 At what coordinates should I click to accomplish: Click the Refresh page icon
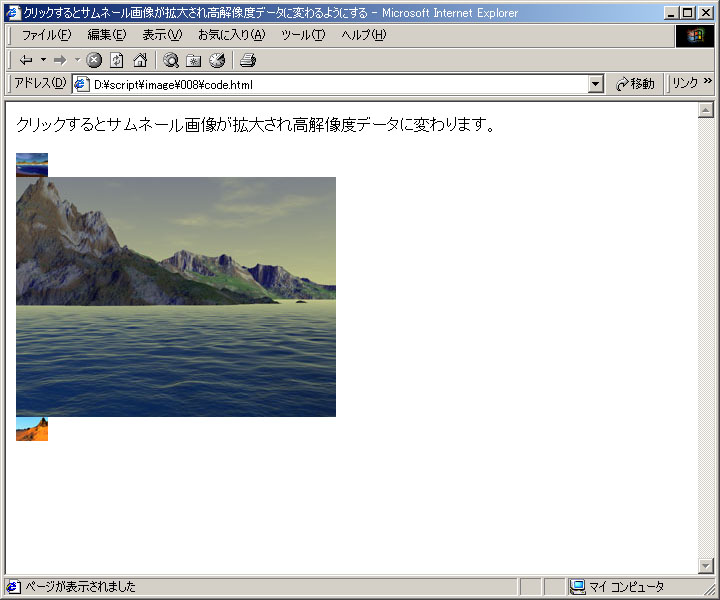click(117, 60)
